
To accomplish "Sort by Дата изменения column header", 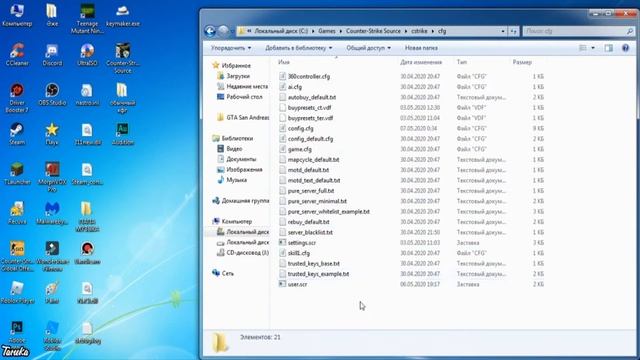I will tap(421, 62).
